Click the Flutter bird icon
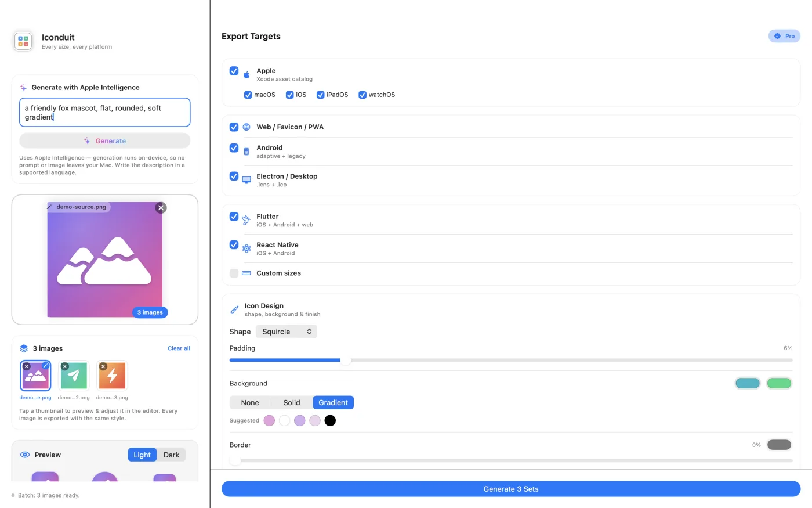Viewport: 812px width, 508px height. 246,220
